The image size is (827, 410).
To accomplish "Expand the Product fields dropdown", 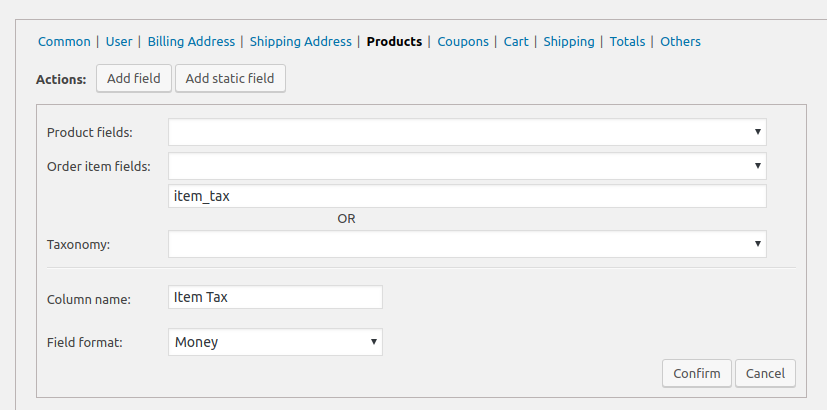I will pyautogui.click(x=467, y=132).
